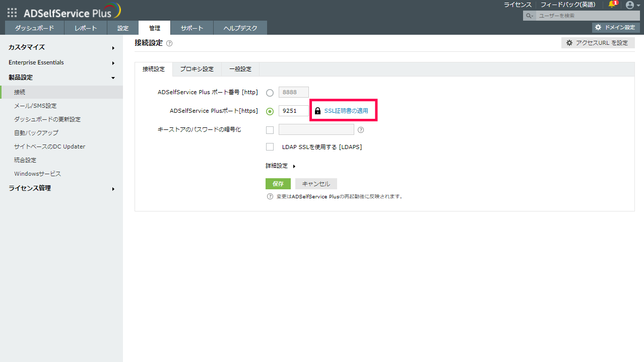Select the 管理 tab
Image resolution: width=644 pixels, height=362 pixels.
point(155,28)
